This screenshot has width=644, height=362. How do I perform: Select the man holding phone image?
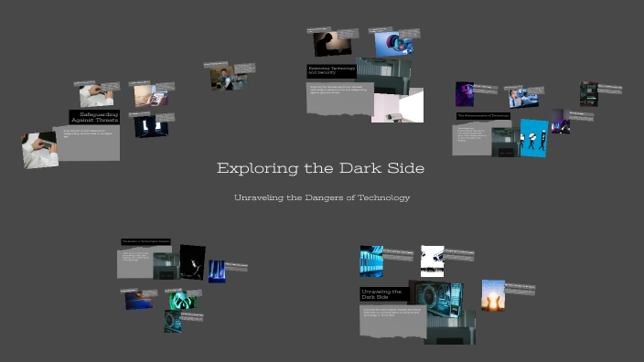tap(229, 78)
